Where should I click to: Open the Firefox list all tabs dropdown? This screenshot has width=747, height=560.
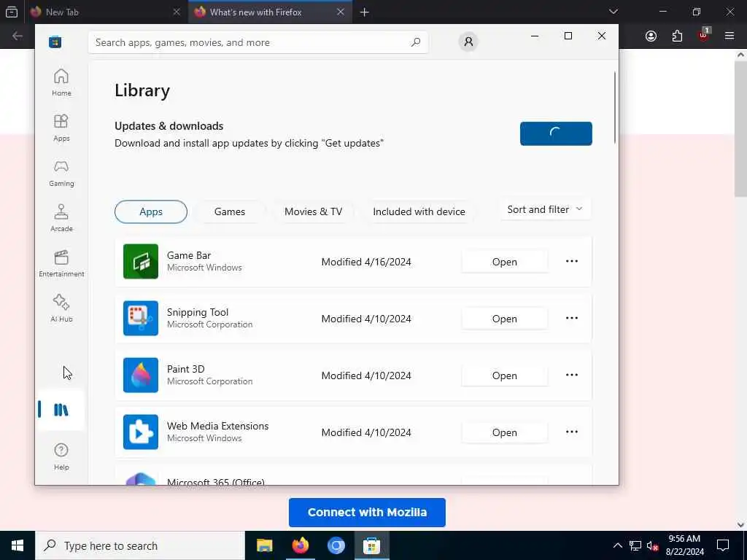tap(613, 12)
